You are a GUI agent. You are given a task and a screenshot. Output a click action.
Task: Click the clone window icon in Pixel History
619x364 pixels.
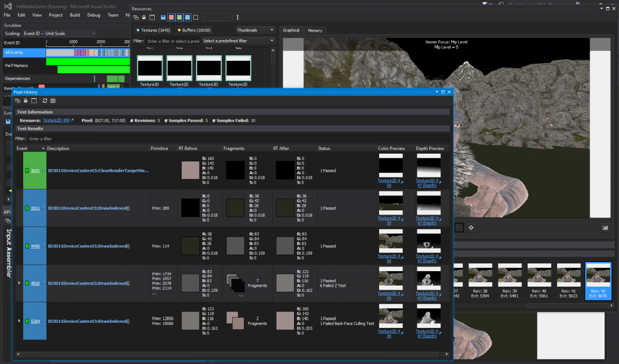coord(18,101)
